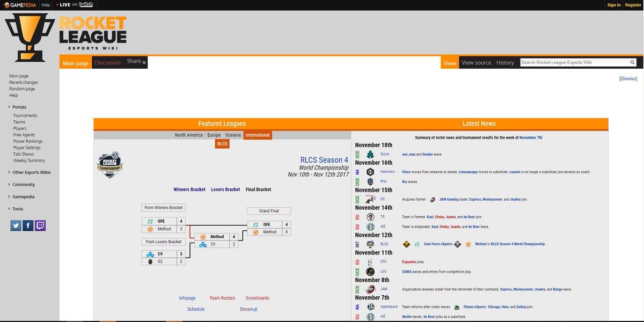
Task: Click the Gale Force eSports icon beside GFE
Action: pos(150,221)
